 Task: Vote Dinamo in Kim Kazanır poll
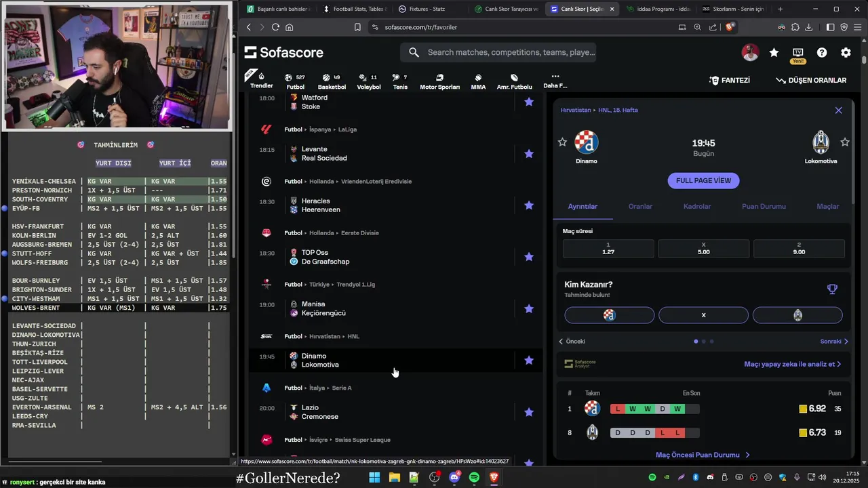[x=610, y=315]
